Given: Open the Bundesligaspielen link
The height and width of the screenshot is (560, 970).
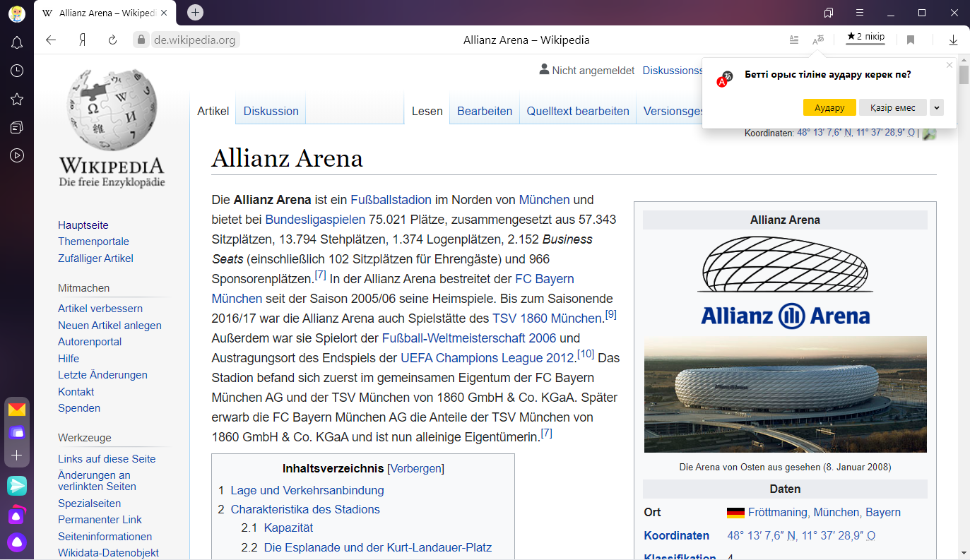Looking at the screenshot, I should point(315,219).
